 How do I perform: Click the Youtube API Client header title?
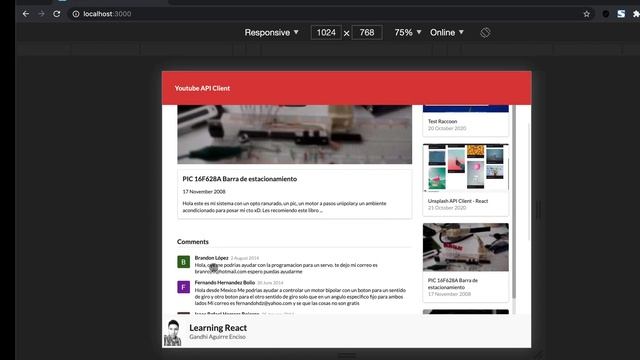[x=202, y=88]
